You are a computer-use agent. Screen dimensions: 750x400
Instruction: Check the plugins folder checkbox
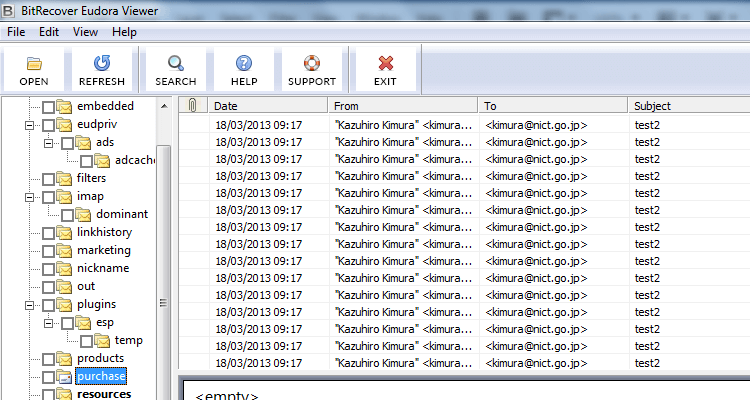tap(48, 305)
